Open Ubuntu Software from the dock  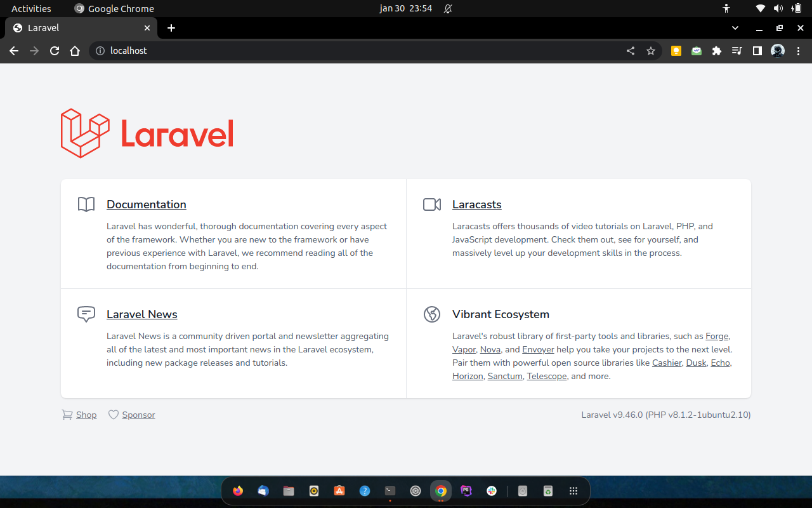click(339, 491)
